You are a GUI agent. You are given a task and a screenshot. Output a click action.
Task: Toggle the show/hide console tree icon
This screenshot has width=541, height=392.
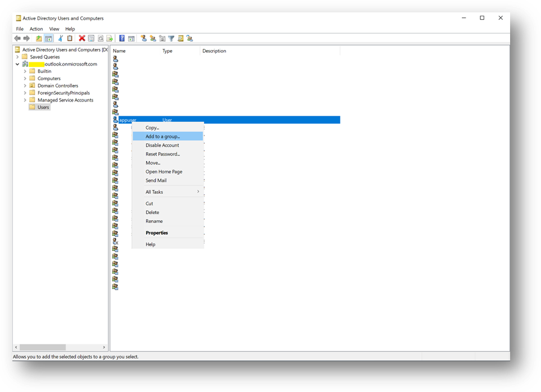49,38
